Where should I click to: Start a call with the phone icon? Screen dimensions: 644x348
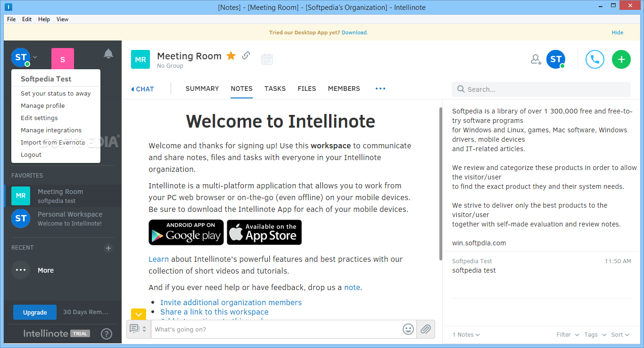595,59
